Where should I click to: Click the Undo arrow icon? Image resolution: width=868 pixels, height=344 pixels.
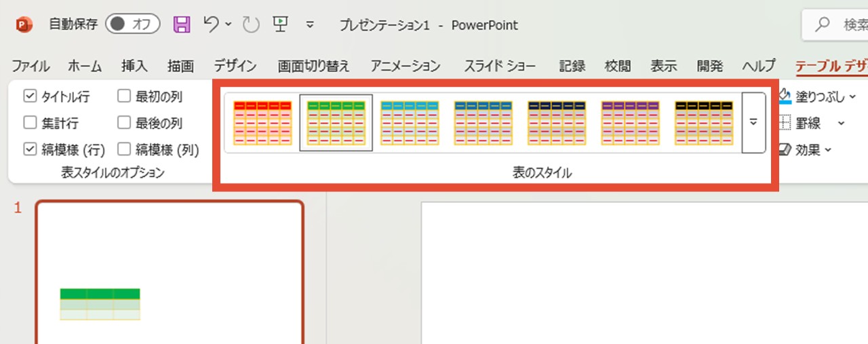click(x=211, y=25)
